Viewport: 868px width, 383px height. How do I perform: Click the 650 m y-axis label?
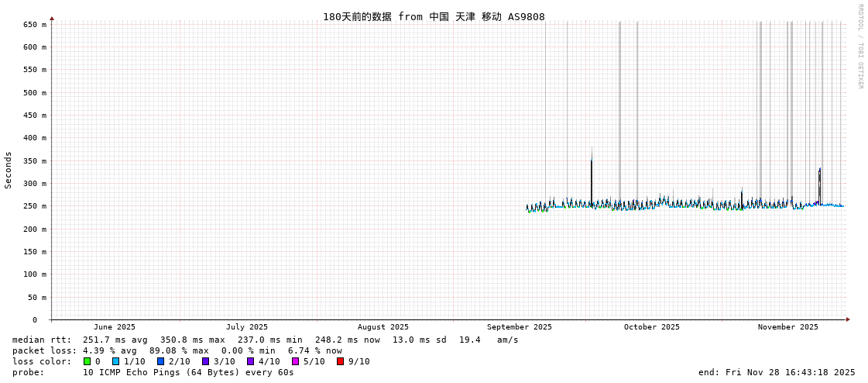click(34, 25)
